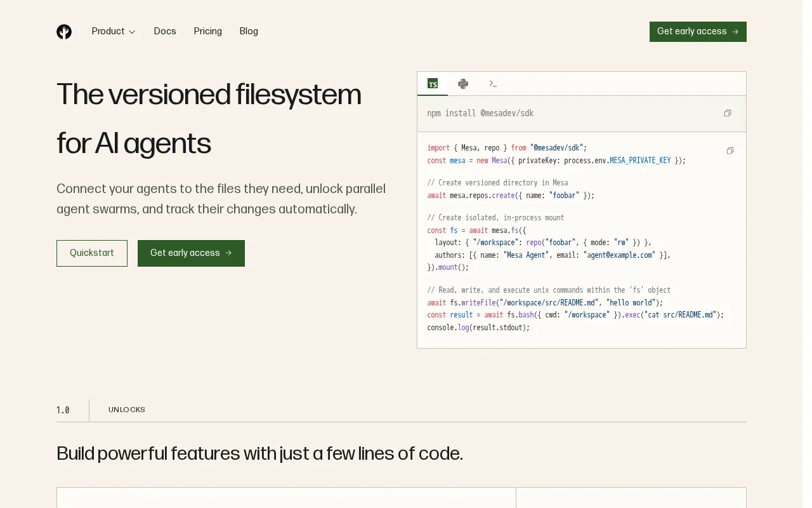Open the Quickstart guide
Viewport: 812px width, 508px height.
coord(92,253)
